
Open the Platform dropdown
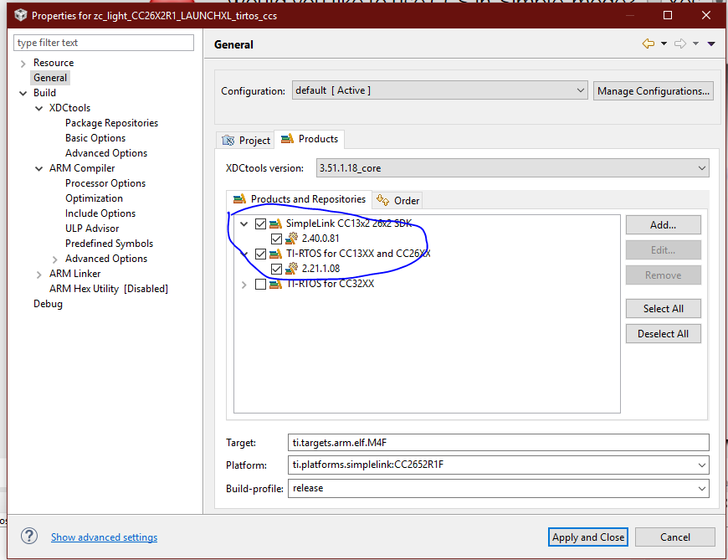498,465
